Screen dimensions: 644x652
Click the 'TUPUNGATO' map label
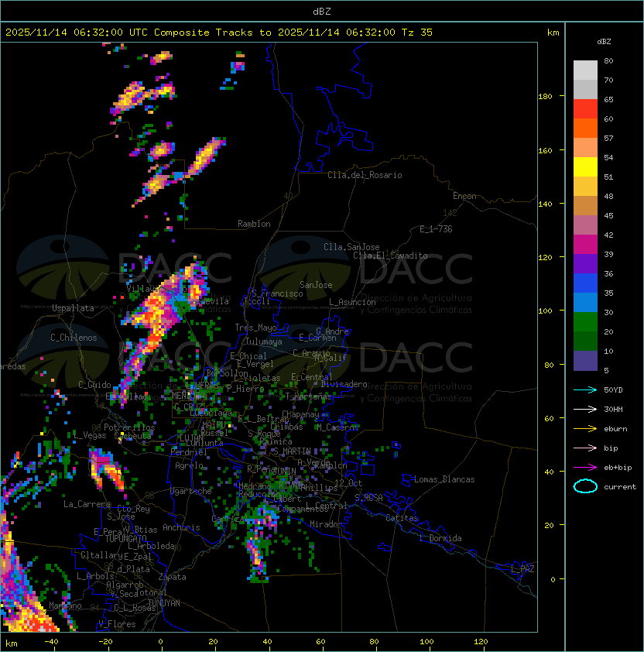pyautogui.click(x=125, y=538)
